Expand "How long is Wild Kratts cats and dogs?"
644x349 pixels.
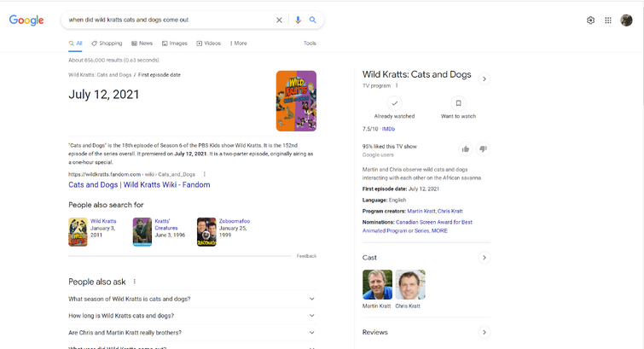[192, 316]
